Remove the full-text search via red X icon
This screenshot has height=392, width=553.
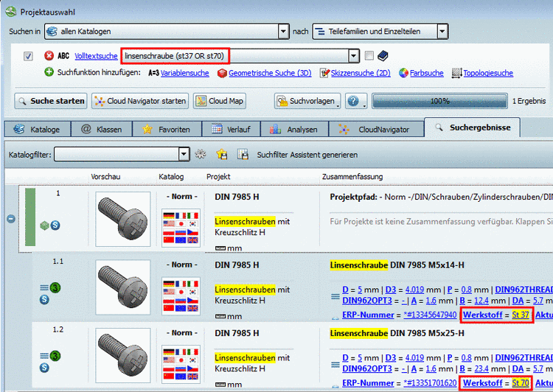pyautogui.click(x=49, y=56)
